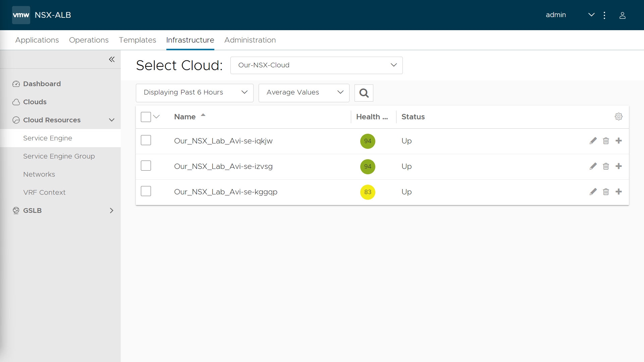Edit service engine Our_NSX_Lab_Avi-se-iqkjw with pencil icon
Image resolution: width=644 pixels, height=362 pixels.
(593, 141)
